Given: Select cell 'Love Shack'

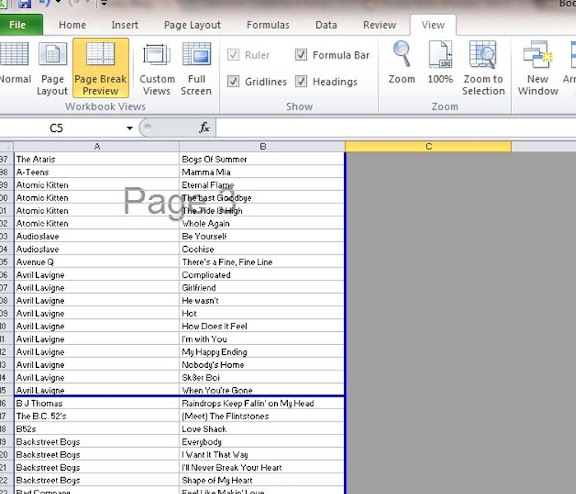Looking at the screenshot, I should click(x=262, y=429).
